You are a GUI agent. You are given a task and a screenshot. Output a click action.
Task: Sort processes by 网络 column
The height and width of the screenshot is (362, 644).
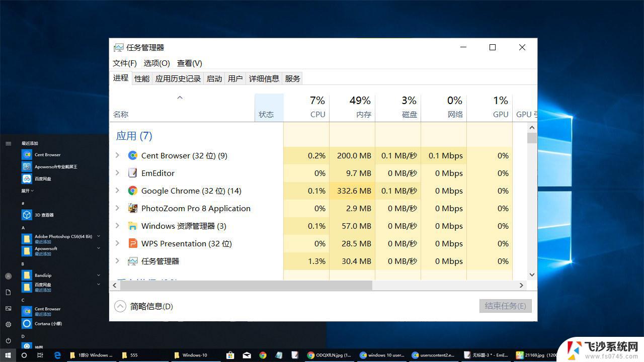tap(444, 108)
